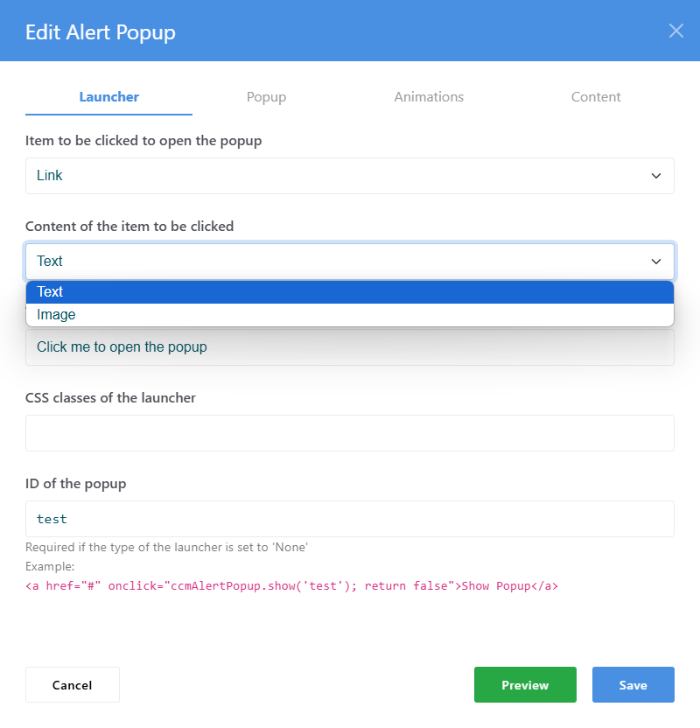Click the ID of the popup field containing 'test'
Image resolution: width=700 pixels, height=728 pixels.
click(349, 519)
